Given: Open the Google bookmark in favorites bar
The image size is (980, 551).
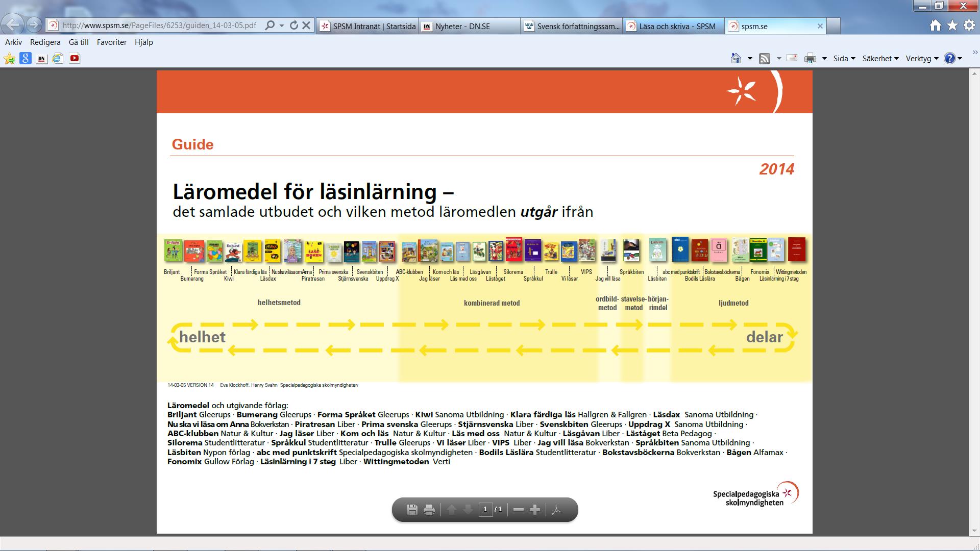Looking at the screenshot, I should pyautogui.click(x=26, y=58).
